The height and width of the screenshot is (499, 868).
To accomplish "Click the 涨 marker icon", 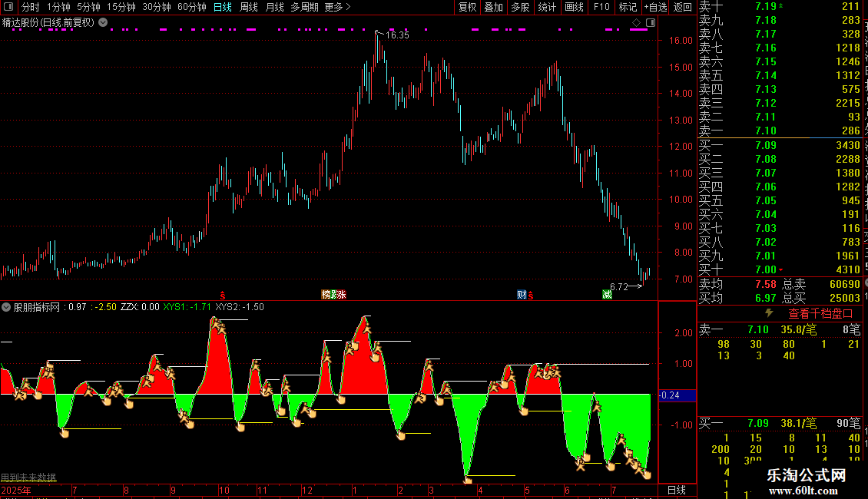I will [342, 295].
